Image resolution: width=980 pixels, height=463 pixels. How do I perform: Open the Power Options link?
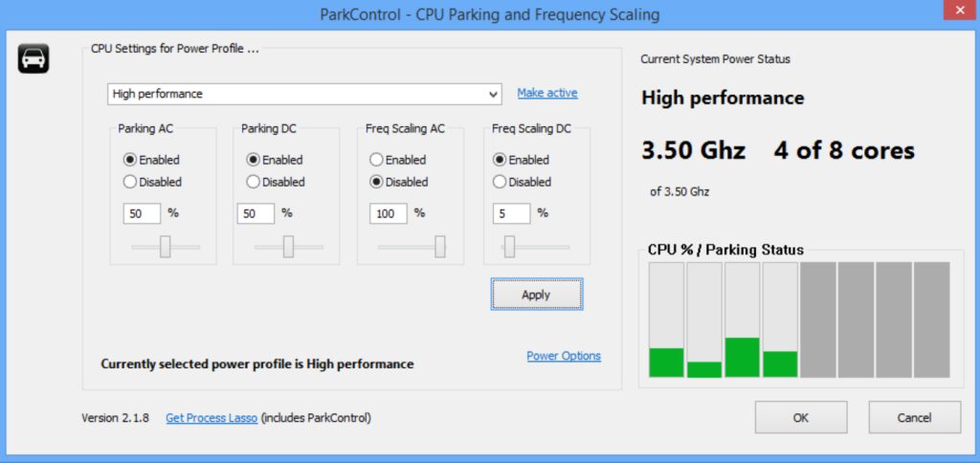564,356
